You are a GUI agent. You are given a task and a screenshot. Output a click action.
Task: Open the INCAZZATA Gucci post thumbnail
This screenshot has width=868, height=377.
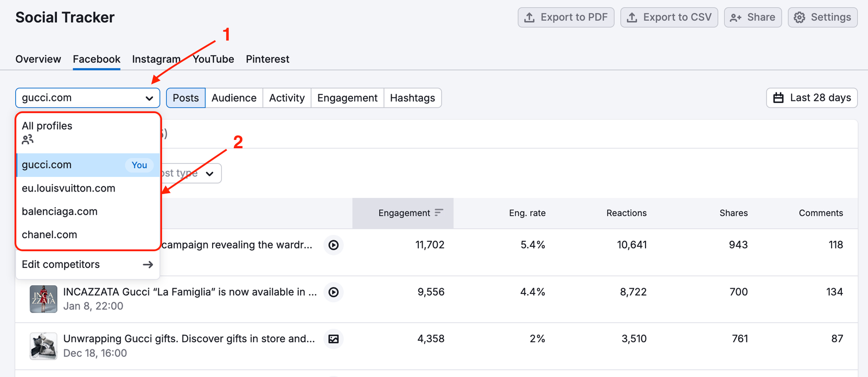(x=43, y=299)
